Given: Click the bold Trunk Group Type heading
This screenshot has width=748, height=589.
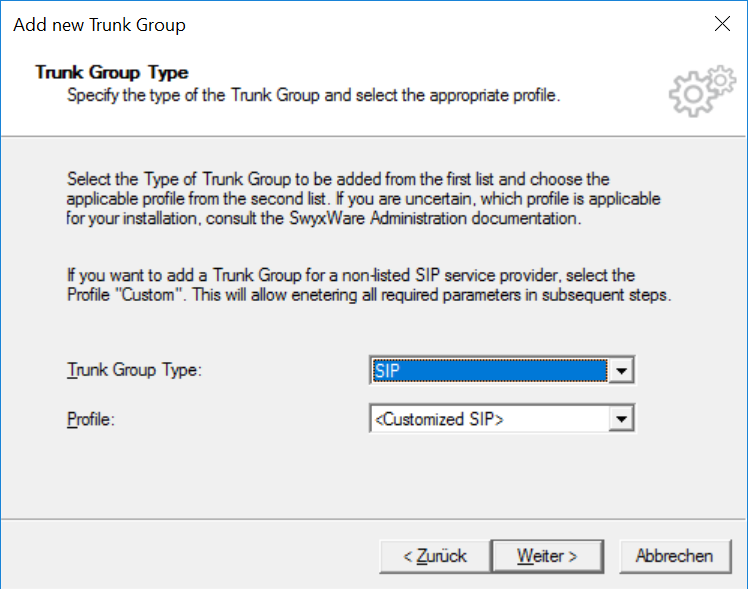Looking at the screenshot, I should (112, 72).
